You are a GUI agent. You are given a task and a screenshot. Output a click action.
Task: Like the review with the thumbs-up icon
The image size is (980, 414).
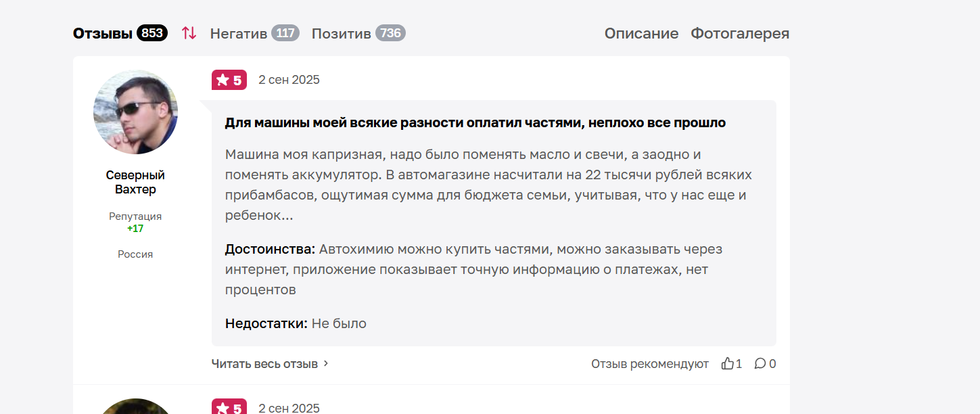[x=728, y=363]
